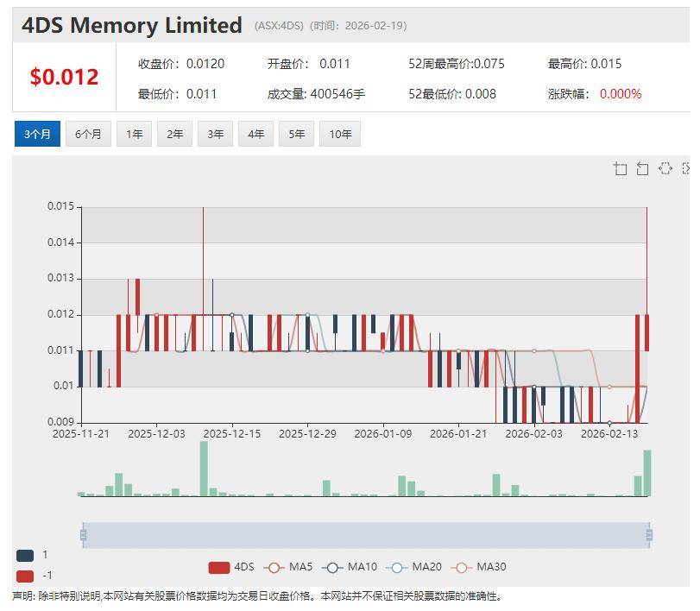Click the partially cut-off rightmost toolbar icon

(x=686, y=168)
